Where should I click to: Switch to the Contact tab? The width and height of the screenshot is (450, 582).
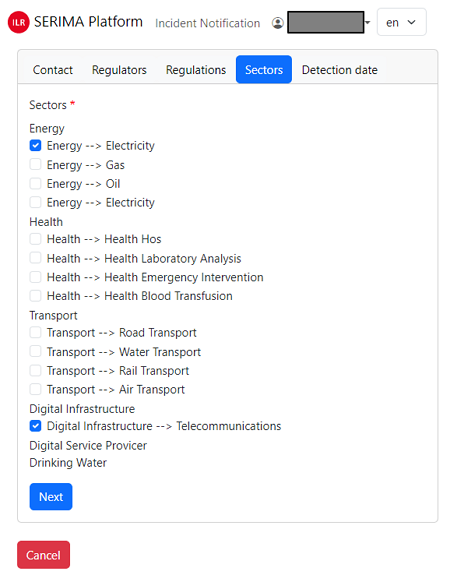(x=53, y=70)
